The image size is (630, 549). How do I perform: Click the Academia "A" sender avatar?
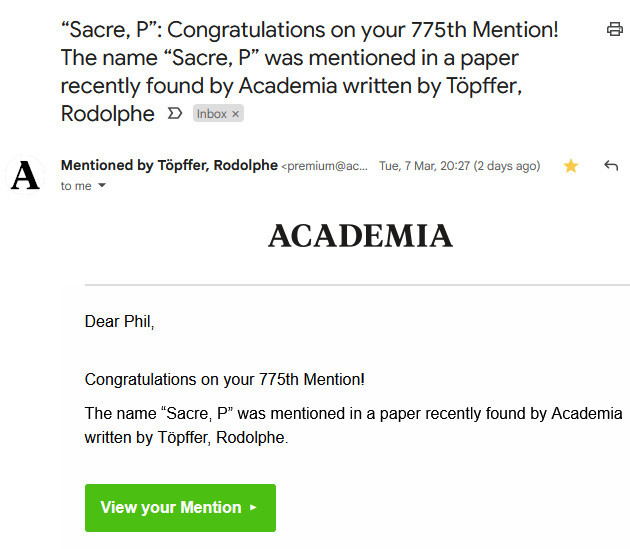(25, 175)
